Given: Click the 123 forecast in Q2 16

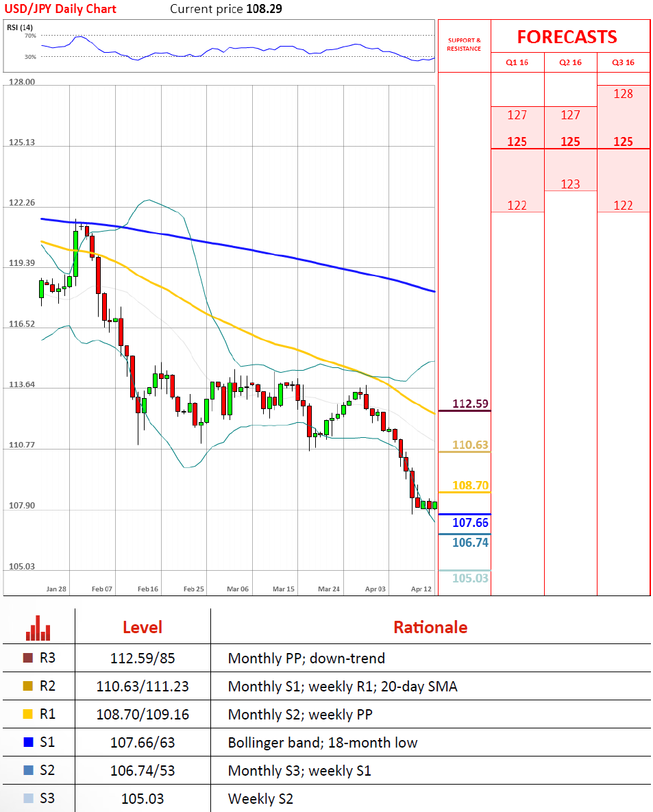Looking at the screenshot, I should tap(570, 184).
